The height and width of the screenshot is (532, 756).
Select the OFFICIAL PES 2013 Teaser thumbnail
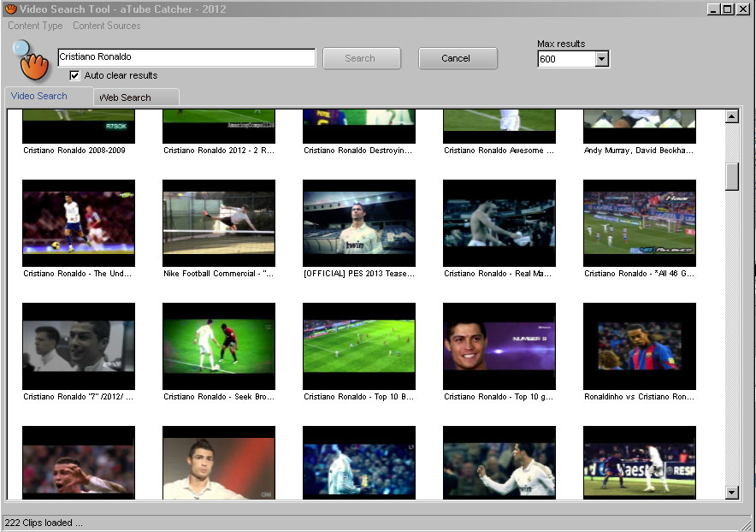[x=359, y=222]
